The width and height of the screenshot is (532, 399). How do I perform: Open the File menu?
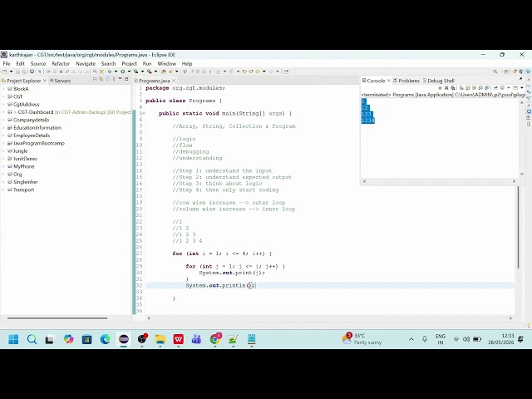[x=7, y=64]
